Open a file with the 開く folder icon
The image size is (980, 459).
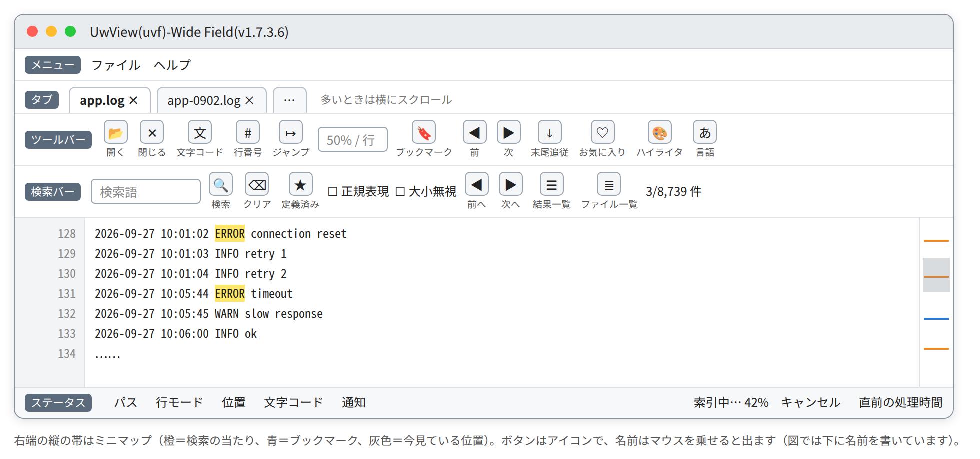(x=115, y=132)
